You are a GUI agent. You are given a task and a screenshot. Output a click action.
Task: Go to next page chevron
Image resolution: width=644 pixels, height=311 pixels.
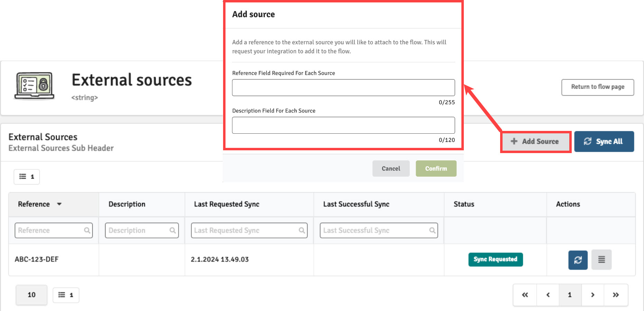tap(593, 295)
